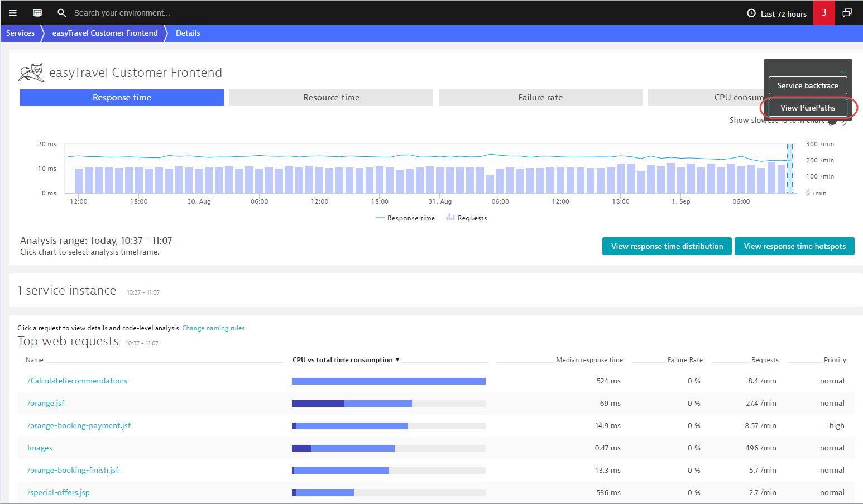The width and height of the screenshot is (863, 504).
Task: Open /orange.jsf request
Action: (x=46, y=404)
